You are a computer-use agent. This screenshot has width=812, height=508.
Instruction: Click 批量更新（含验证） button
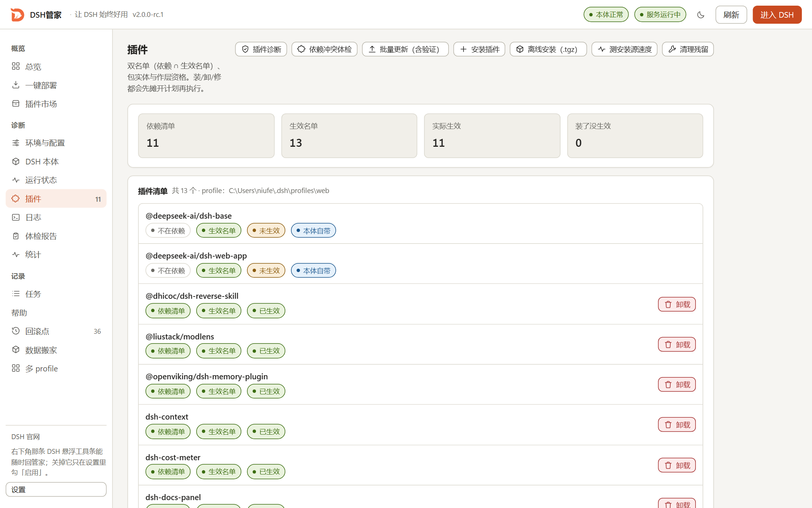tap(405, 49)
